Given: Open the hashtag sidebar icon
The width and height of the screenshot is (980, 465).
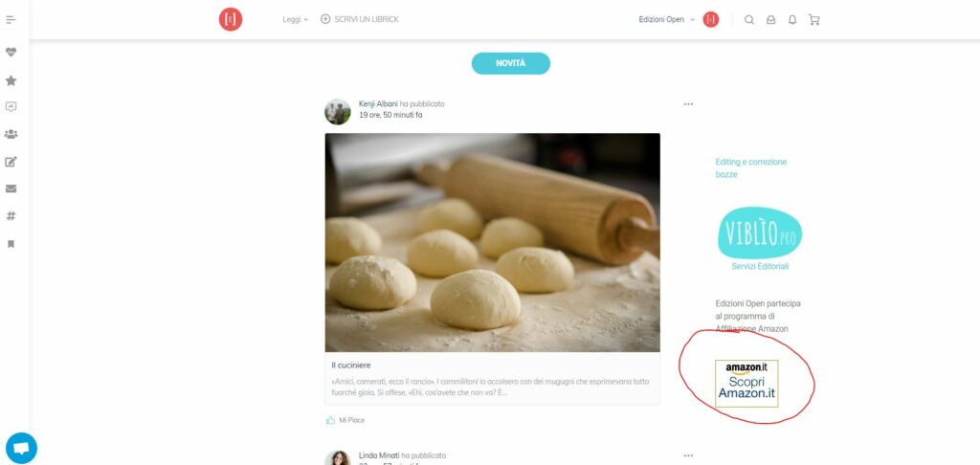Looking at the screenshot, I should pyautogui.click(x=11, y=216).
